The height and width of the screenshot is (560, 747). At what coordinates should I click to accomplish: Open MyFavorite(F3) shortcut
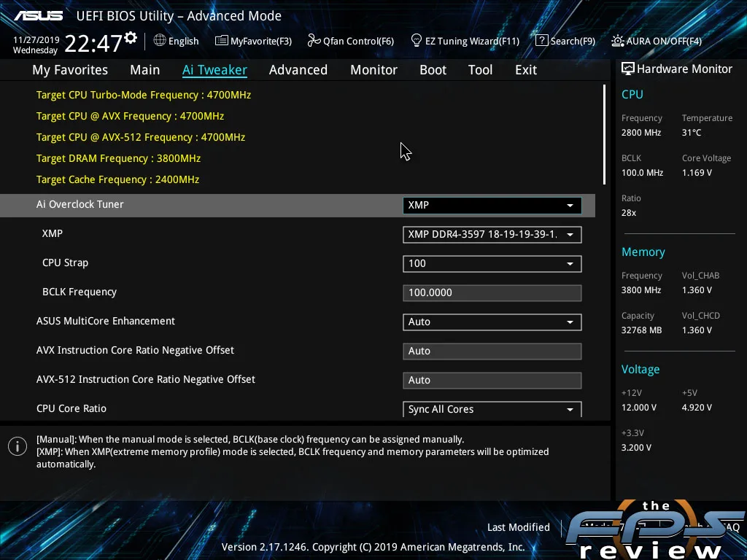[x=261, y=41]
